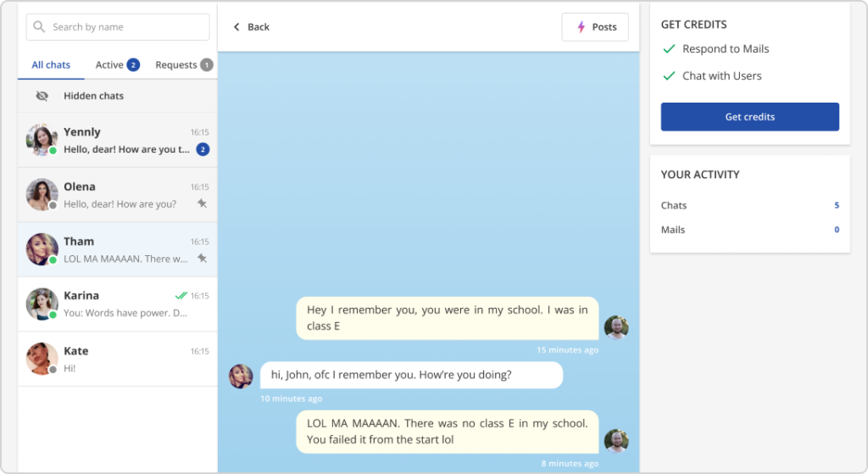
Task: Click the Respond to Mails checkmark
Action: click(x=669, y=49)
